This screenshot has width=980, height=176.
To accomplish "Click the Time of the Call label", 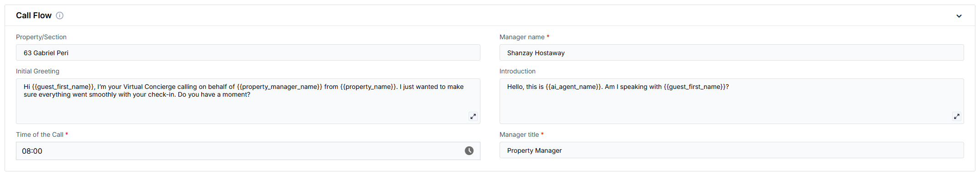I will (x=40, y=135).
